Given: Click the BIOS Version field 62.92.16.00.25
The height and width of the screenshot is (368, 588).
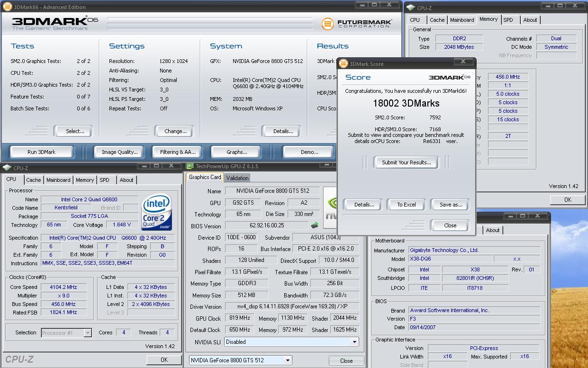Looking at the screenshot, I should coord(267,226).
